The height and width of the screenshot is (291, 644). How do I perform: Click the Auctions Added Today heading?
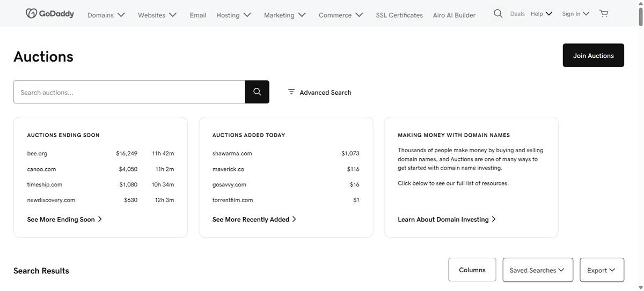pyautogui.click(x=248, y=135)
